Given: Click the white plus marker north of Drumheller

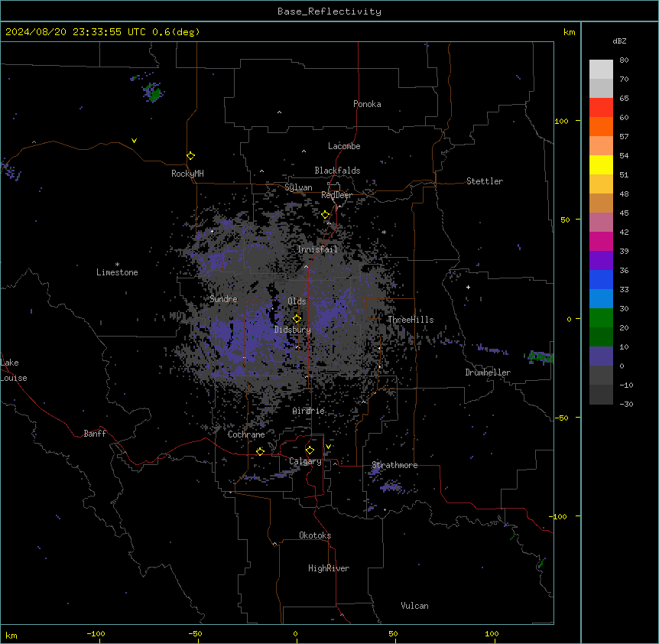Looking at the screenshot, I should pos(468,287).
